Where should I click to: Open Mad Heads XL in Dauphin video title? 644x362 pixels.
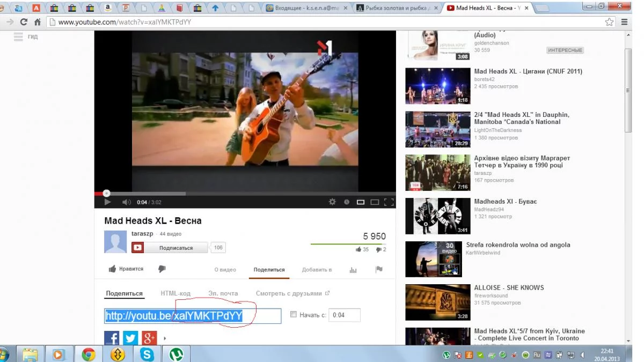pyautogui.click(x=522, y=118)
